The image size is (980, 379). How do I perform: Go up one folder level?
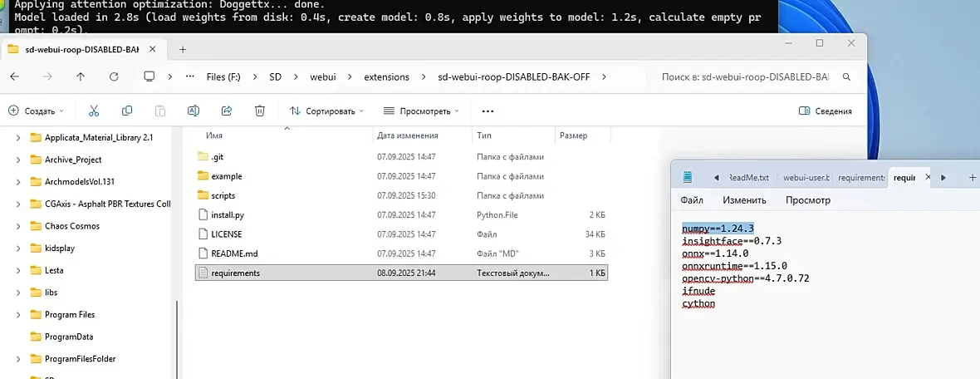80,77
